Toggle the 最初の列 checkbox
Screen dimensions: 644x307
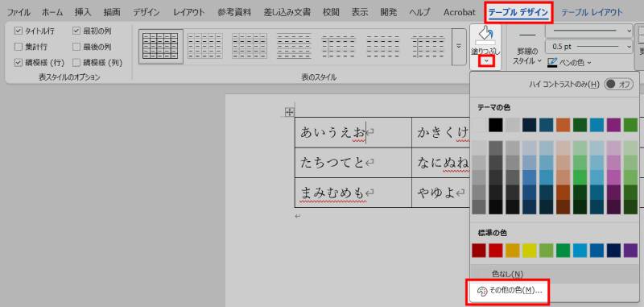click(76, 31)
